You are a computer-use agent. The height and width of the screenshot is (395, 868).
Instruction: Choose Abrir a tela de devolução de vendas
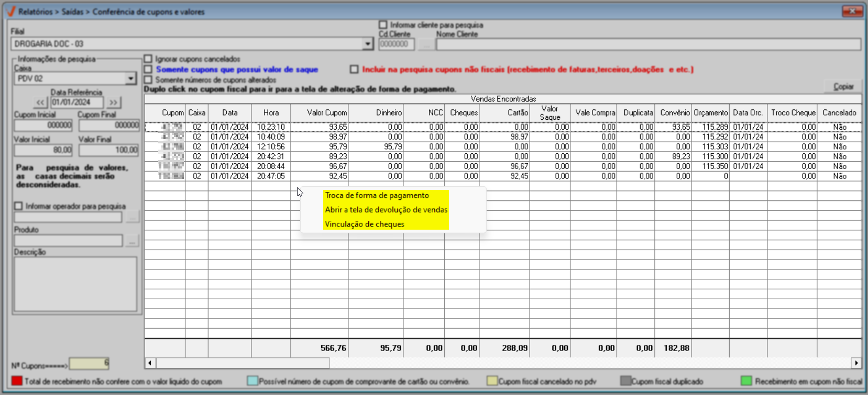(386, 209)
